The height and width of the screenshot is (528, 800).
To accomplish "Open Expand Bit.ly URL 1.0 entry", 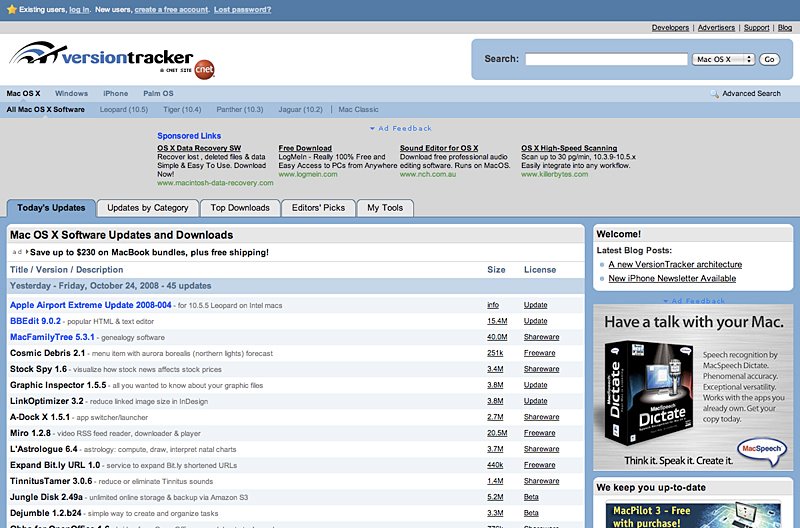I will click(x=55, y=465).
